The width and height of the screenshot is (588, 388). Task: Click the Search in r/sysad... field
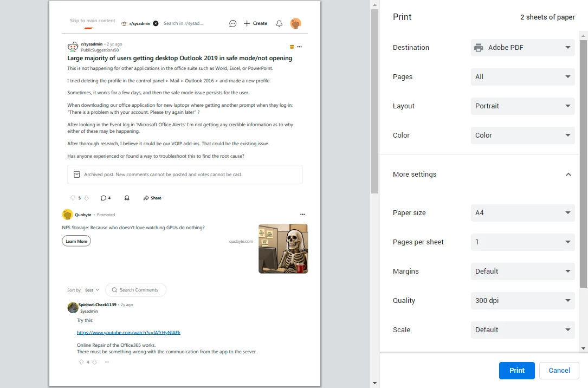[183, 23]
